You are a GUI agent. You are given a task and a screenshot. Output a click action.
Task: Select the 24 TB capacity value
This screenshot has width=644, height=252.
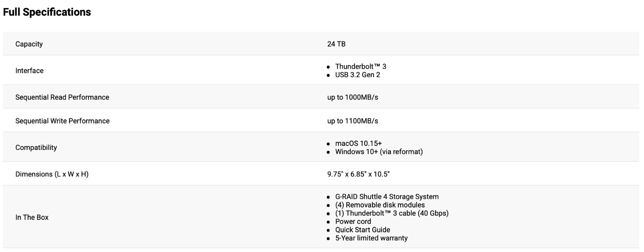[x=336, y=44]
